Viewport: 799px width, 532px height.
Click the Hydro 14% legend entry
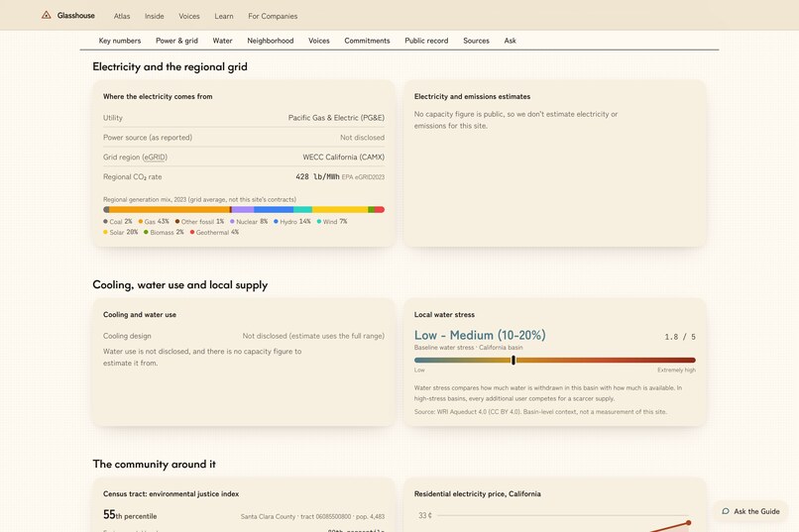point(292,222)
